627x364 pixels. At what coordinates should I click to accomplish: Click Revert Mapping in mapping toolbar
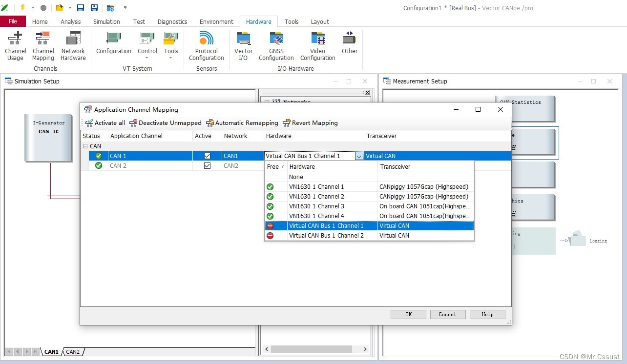[310, 123]
